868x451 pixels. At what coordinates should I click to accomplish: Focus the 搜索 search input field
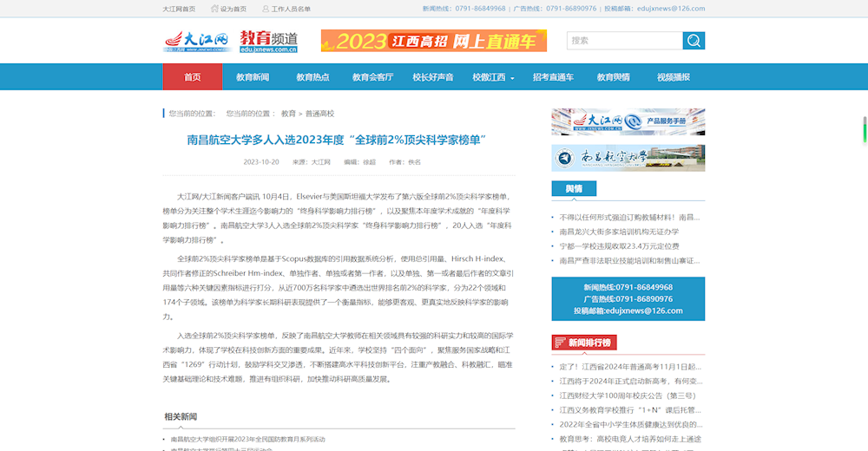623,41
